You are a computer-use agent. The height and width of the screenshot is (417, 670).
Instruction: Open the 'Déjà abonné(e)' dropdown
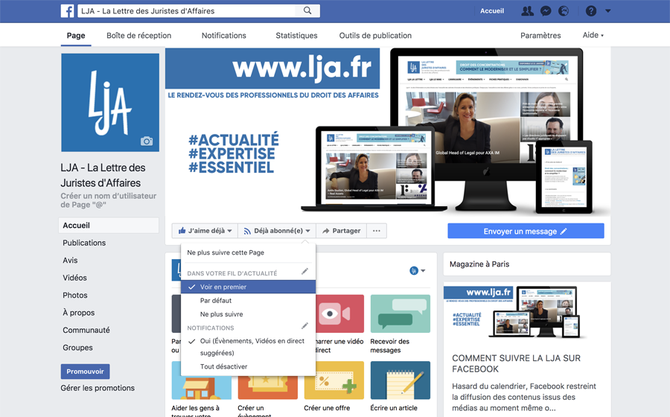(277, 231)
